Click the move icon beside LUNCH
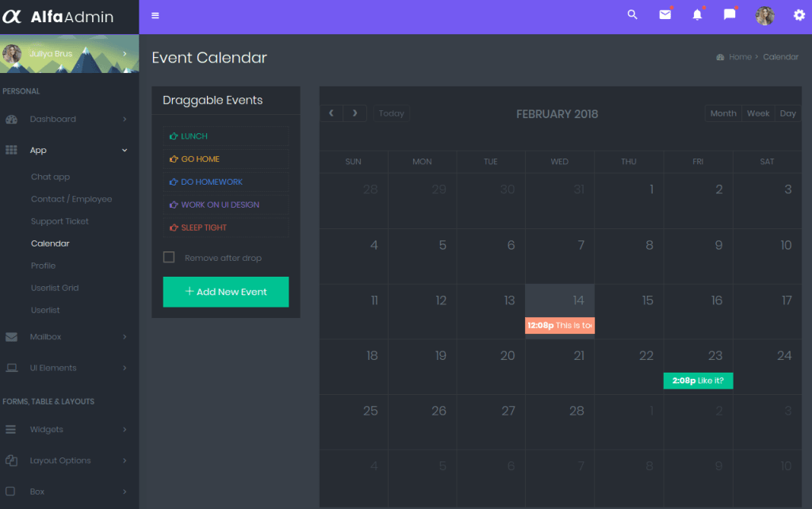 pos(174,136)
